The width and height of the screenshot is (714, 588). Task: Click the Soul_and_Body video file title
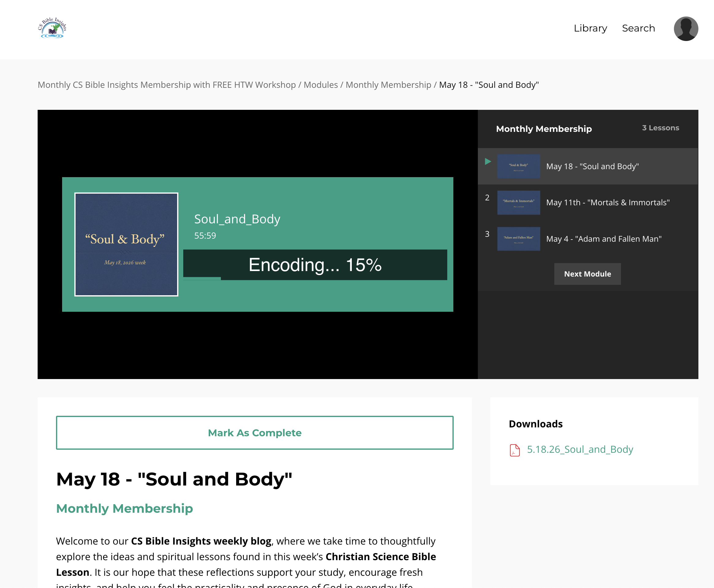(x=237, y=219)
